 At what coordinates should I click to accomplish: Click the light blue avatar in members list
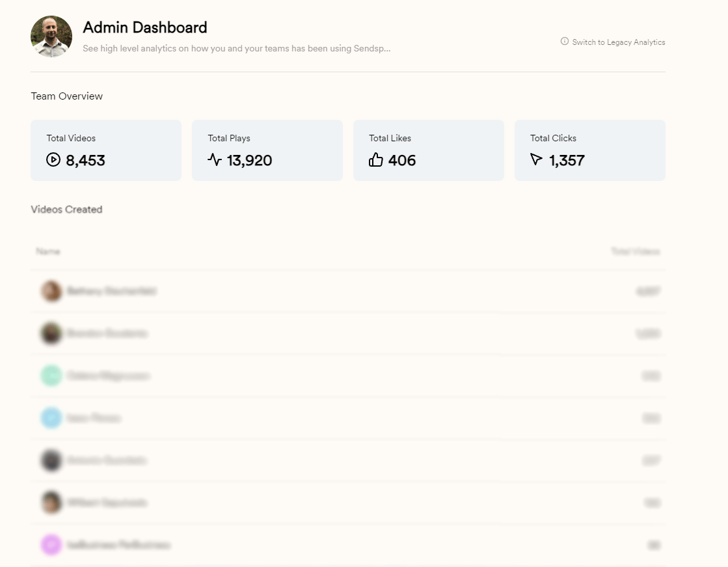click(51, 418)
